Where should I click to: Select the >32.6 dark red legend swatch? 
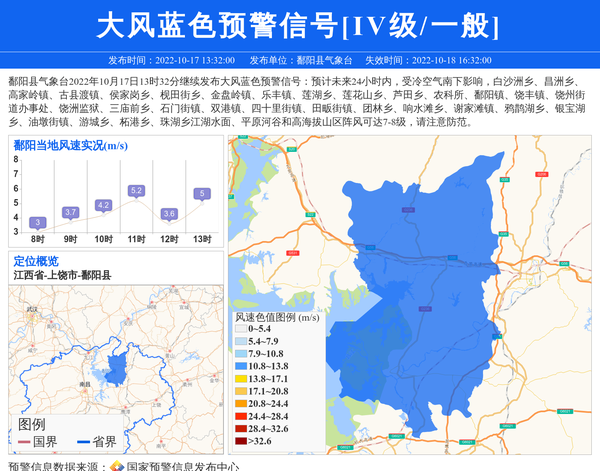pyautogui.click(x=240, y=441)
